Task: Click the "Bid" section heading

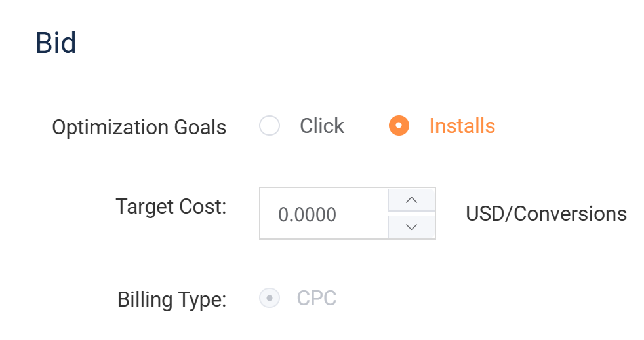Action: tap(56, 43)
